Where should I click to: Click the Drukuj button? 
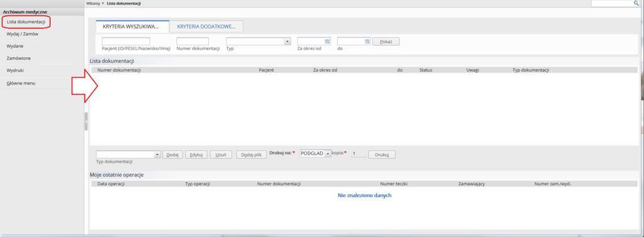click(382, 155)
